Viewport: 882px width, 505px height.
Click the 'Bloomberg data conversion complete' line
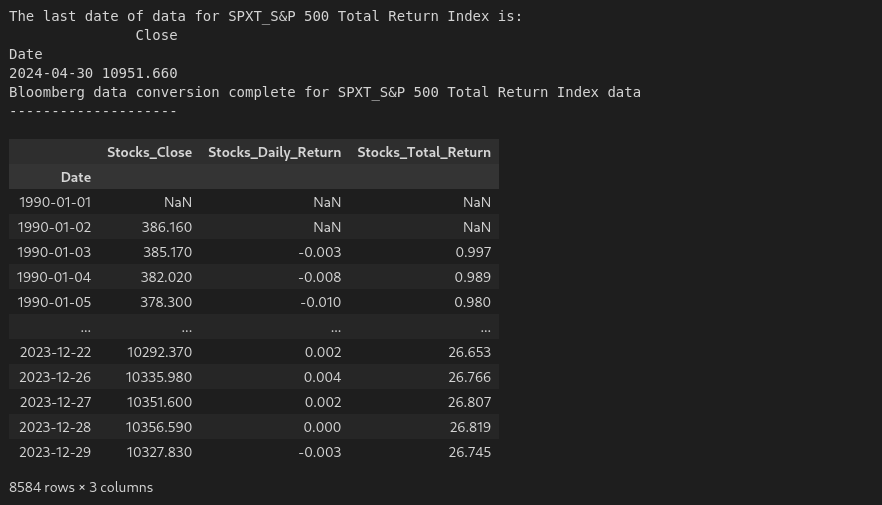[x=325, y=92]
